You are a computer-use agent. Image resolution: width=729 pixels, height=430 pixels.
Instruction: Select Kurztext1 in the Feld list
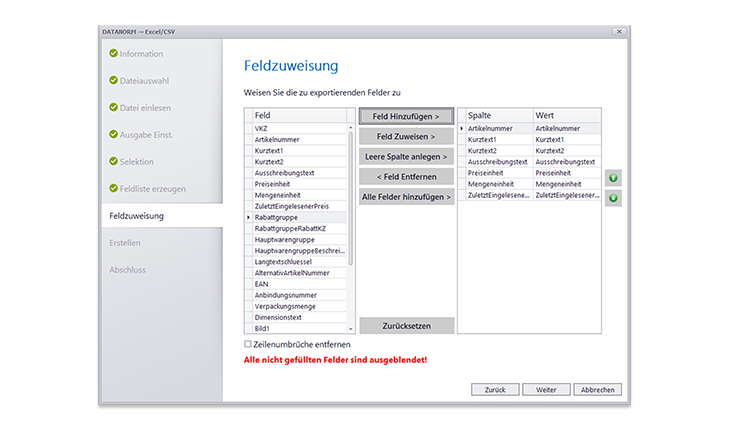(x=299, y=151)
